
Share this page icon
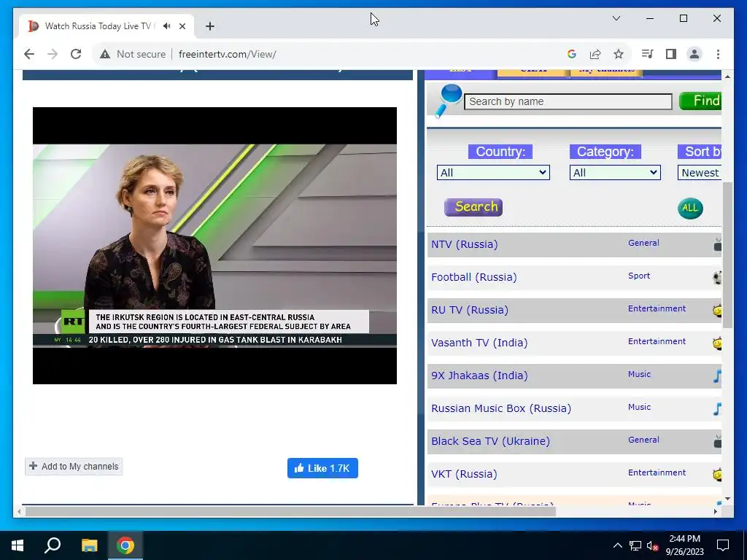pos(595,54)
